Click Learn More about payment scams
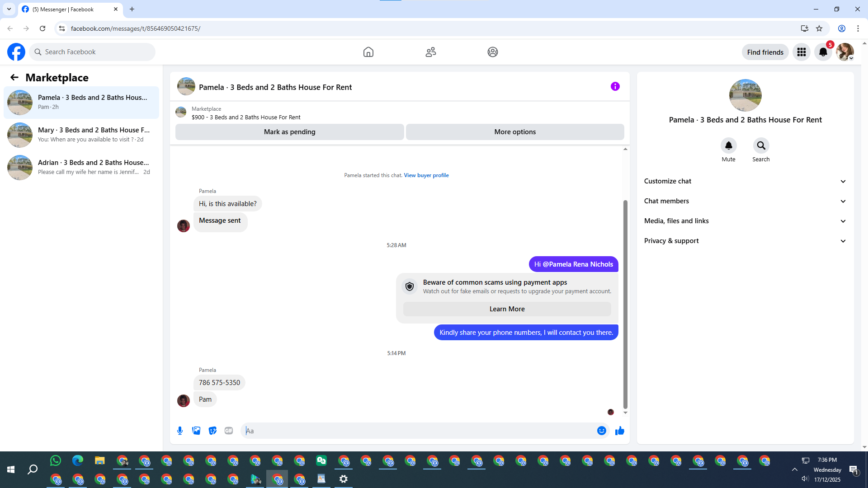The image size is (868, 488). click(507, 309)
